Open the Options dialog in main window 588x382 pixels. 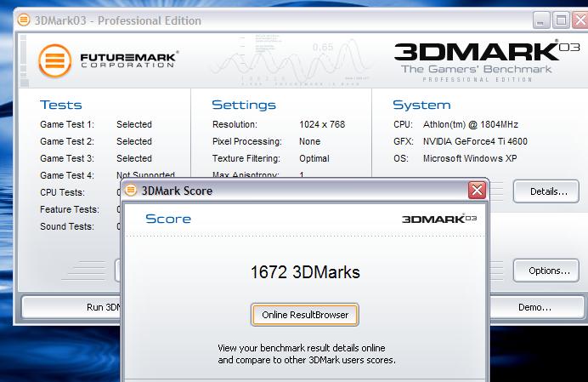tap(546, 271)
